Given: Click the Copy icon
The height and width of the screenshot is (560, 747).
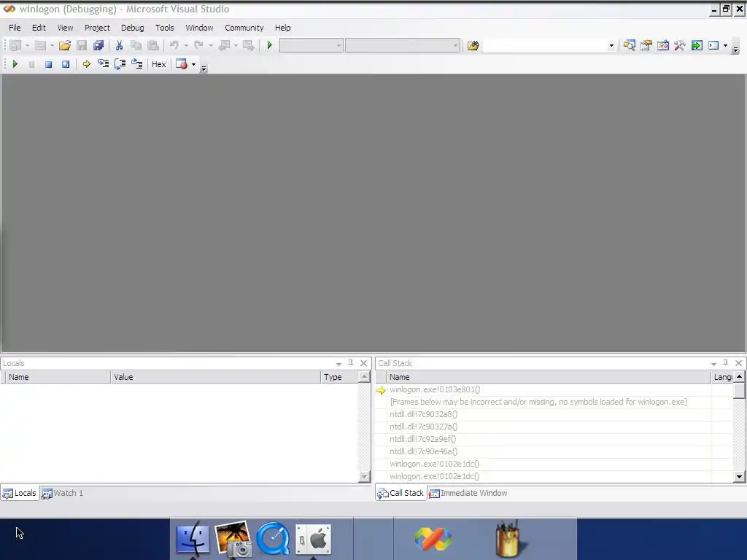Looking at the screenshot, I should (x=136, y=45).
